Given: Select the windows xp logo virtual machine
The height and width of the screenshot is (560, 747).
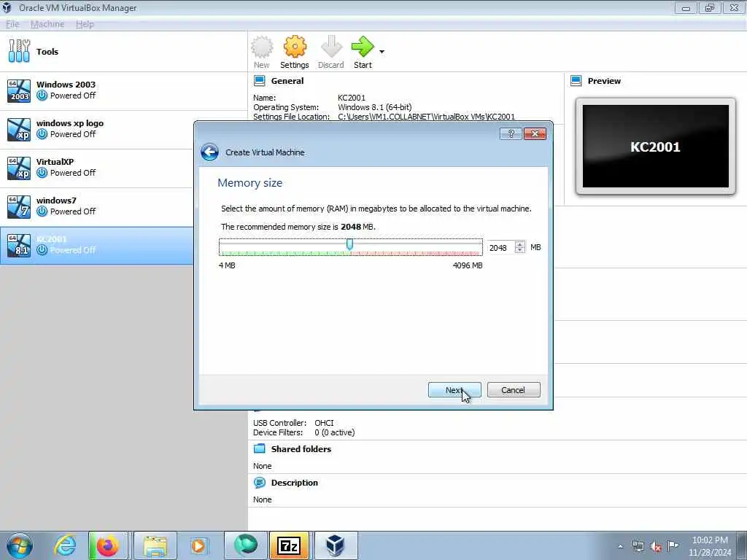Looking at the screenshot, I should 123,130.
